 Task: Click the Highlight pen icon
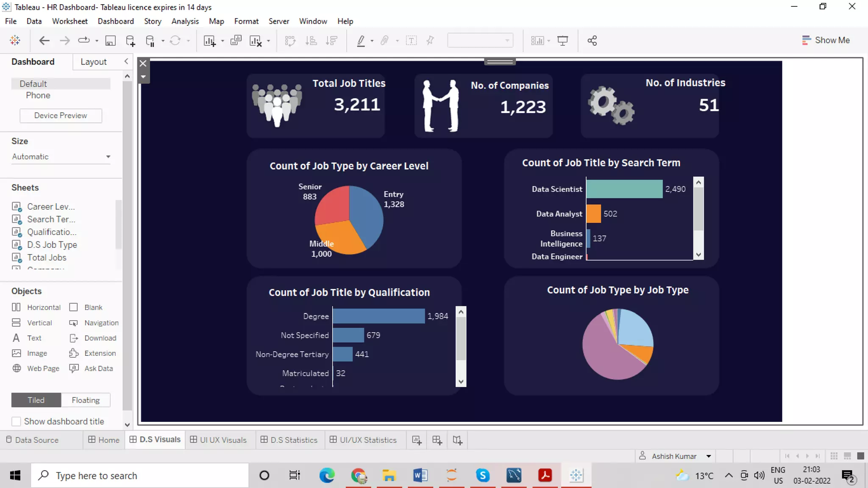click(361, 41)
